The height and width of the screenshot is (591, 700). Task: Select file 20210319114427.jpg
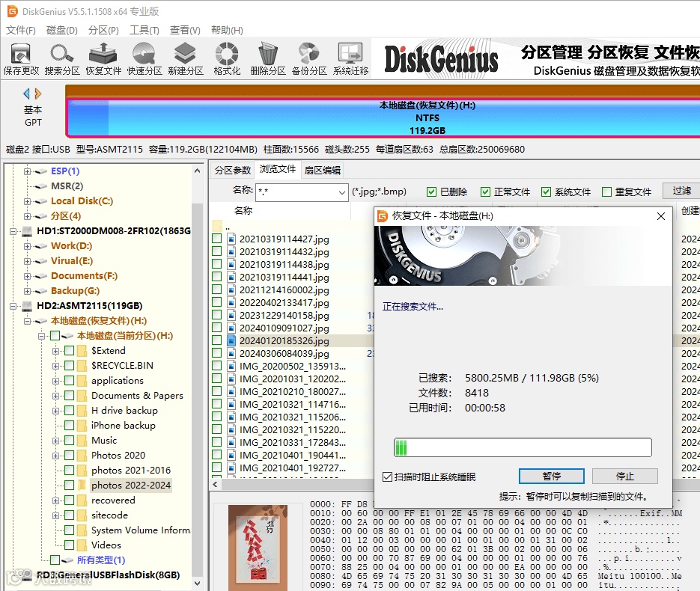tap(284, 239)
